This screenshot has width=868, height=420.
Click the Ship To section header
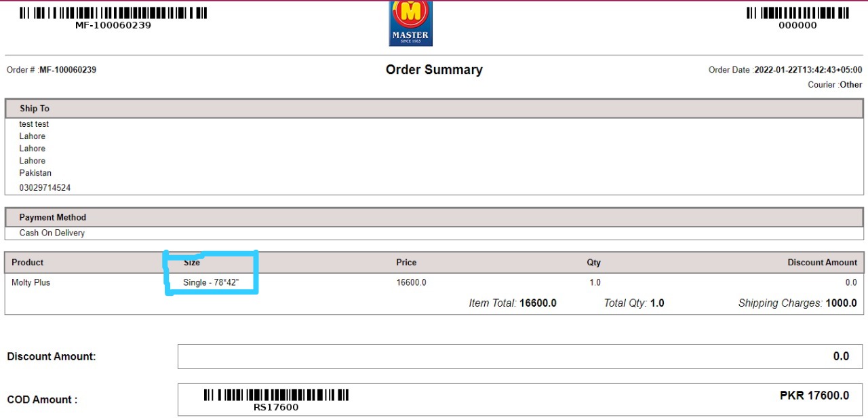tap(35, 109)
